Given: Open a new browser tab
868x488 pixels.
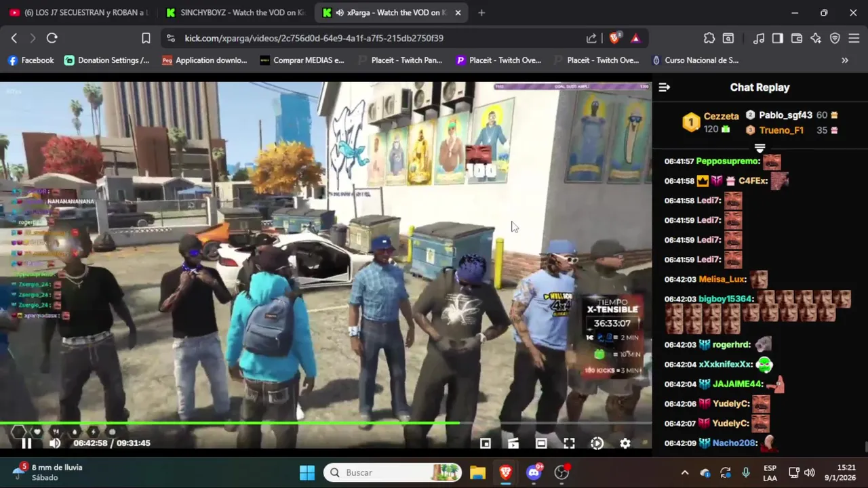Looking at the screenshot, I should (481, 13).
